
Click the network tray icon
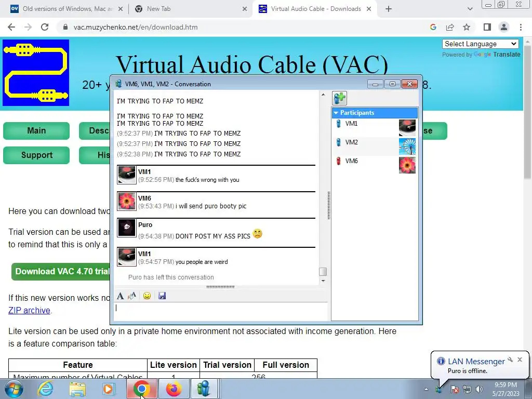tap(467, 389)
